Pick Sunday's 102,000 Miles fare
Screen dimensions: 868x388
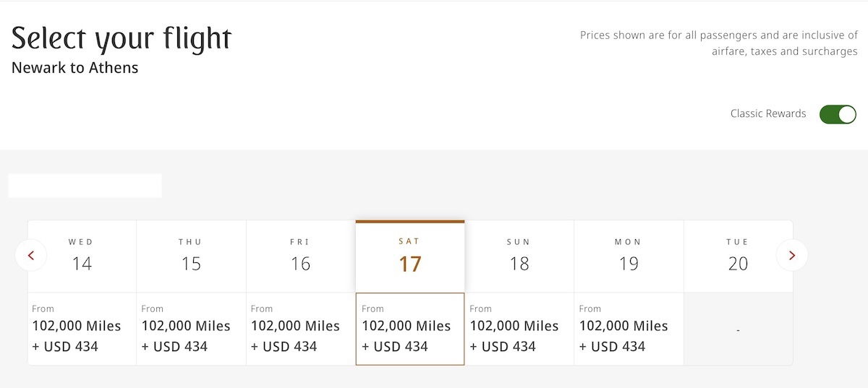519,329
